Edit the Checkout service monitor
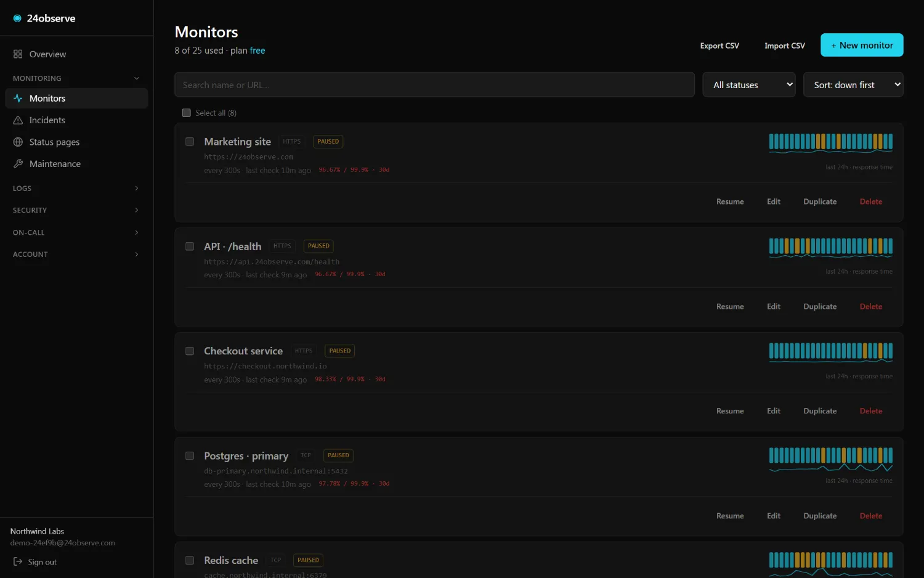 click(x=774, y=411)
